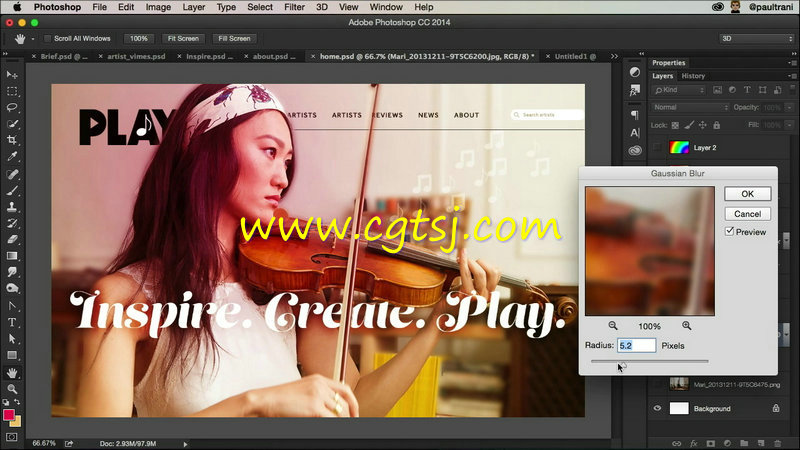Viewport: 800px width, 450px height.
Task: Open the Filter menu
Action: tap(294, 7)
